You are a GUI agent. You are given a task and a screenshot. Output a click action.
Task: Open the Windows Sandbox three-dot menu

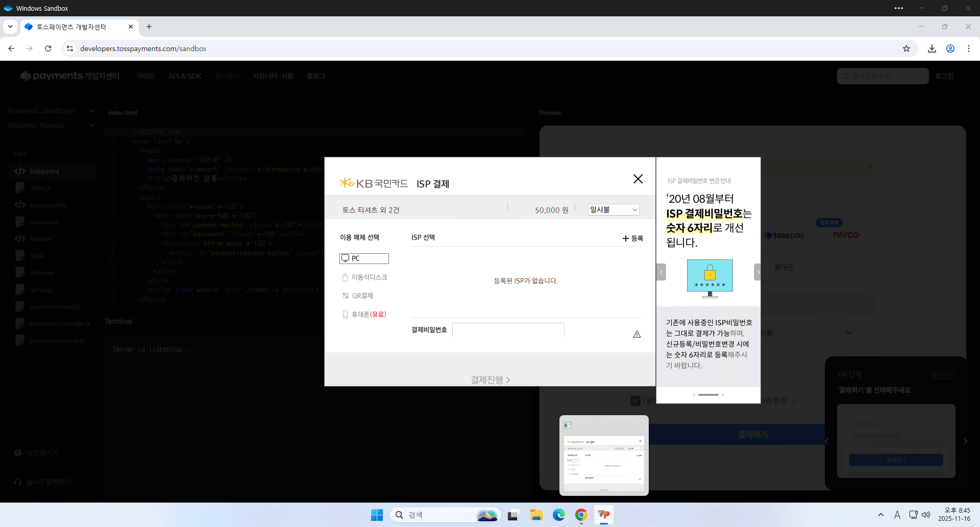tap(899, 8)
